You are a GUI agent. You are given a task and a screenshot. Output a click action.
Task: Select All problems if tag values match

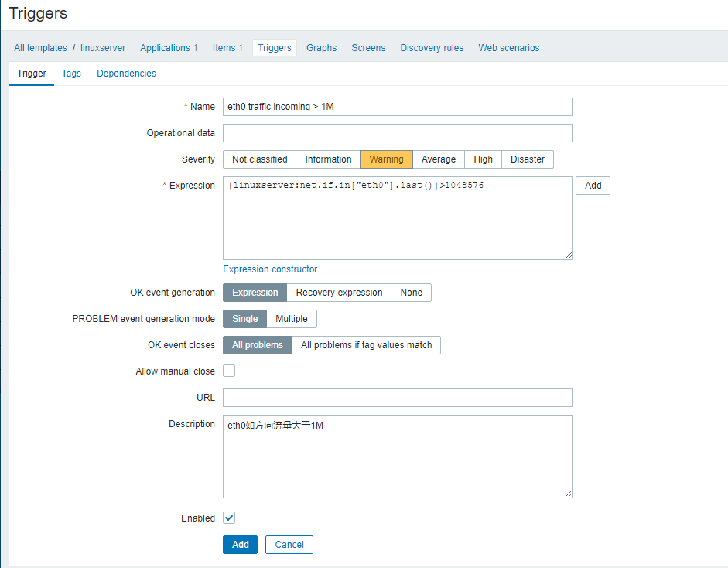366,345
